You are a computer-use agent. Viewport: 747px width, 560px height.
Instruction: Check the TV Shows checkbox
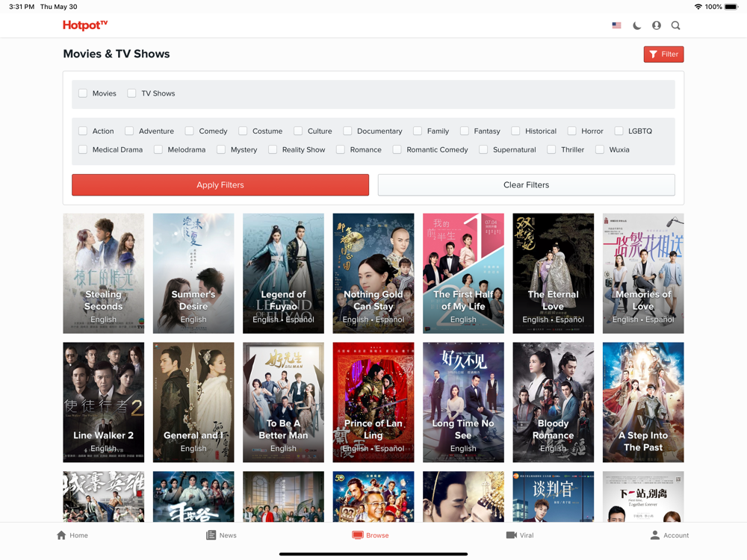pos(132,93)
